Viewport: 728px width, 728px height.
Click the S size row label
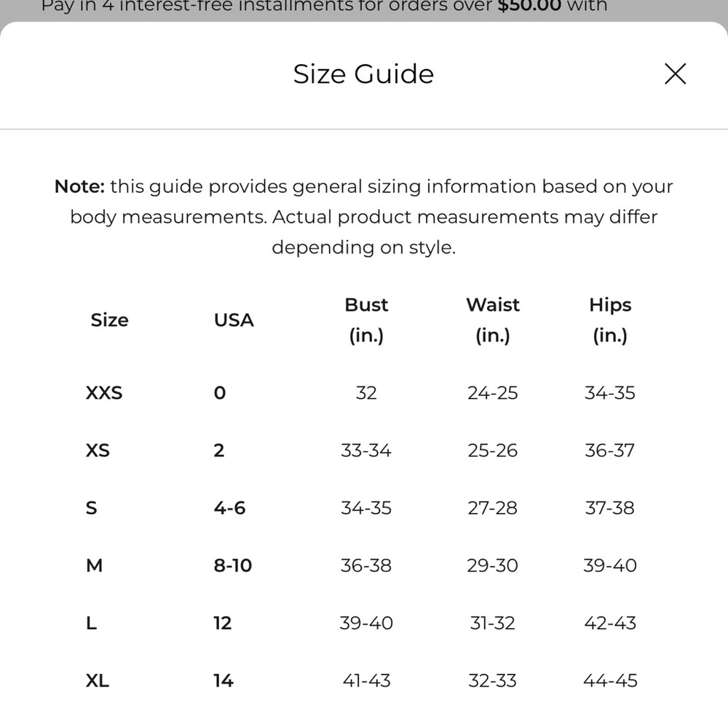[92, 508]
